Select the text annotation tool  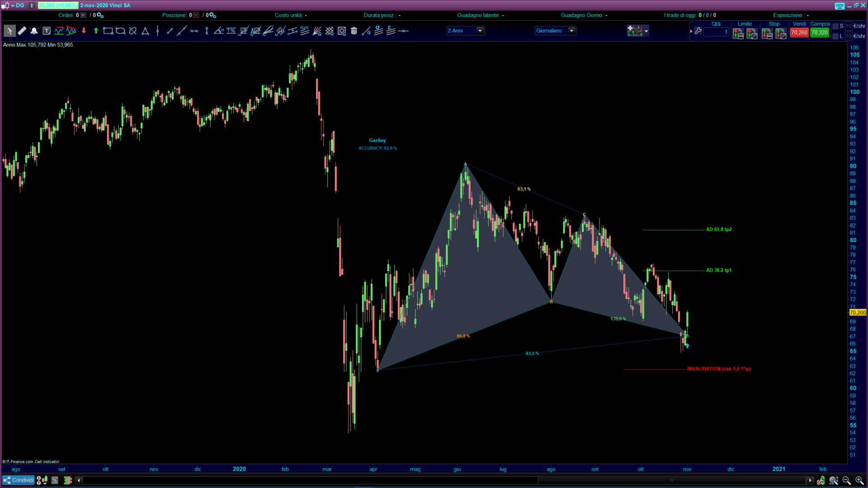(47, 31)
